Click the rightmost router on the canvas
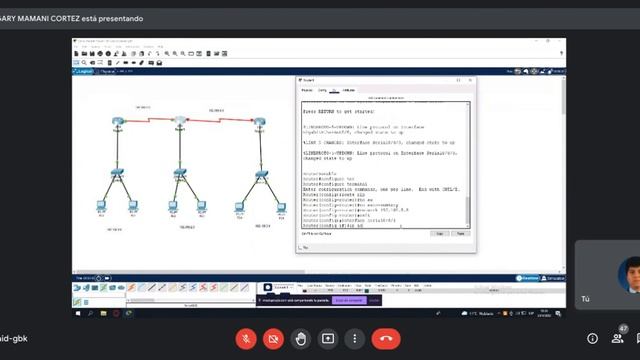The height and width of the screenshot is (360, 640). pyautogui.click(x=260, y=122)
